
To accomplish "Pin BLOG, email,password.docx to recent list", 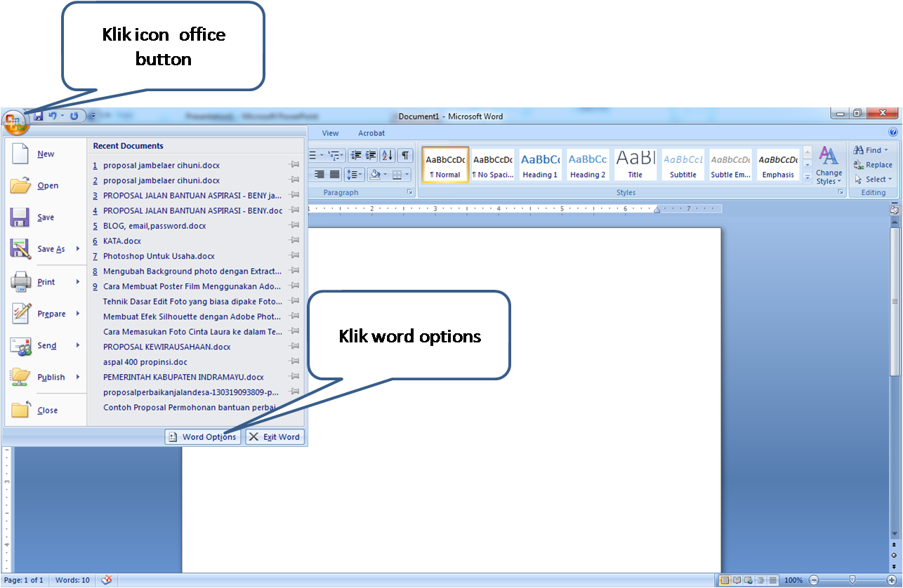I will coord(294,226).
